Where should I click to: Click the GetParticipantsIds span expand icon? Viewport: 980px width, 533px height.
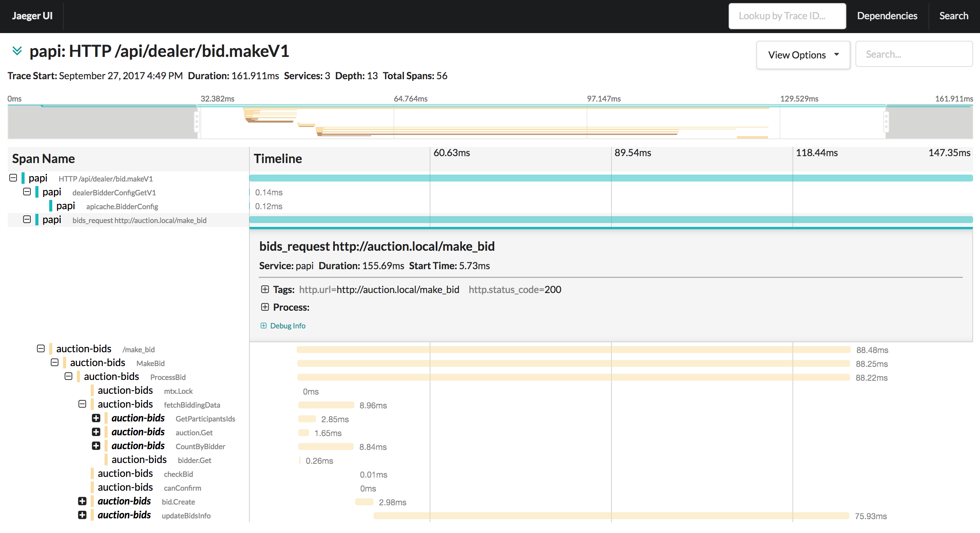click(x=94, y=418)
